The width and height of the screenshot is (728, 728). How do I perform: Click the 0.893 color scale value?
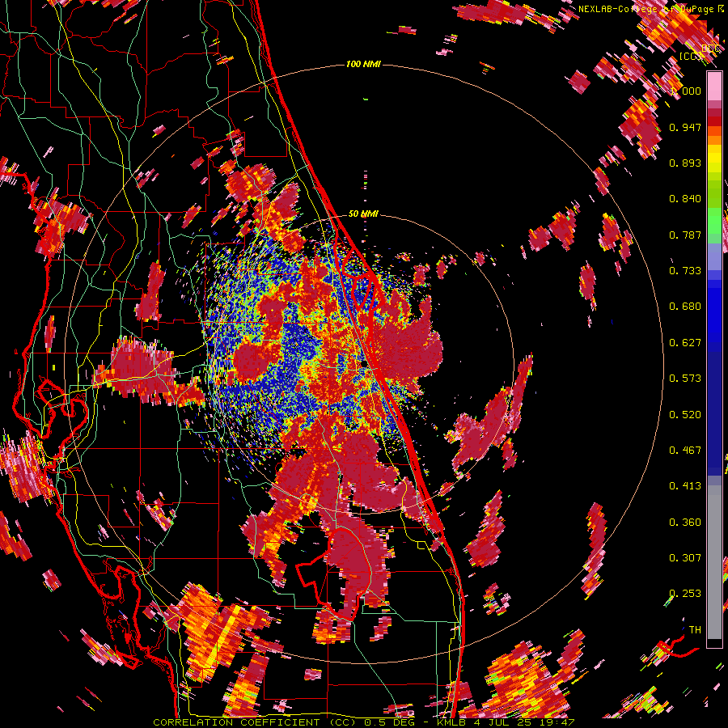[x=685, y=163]
